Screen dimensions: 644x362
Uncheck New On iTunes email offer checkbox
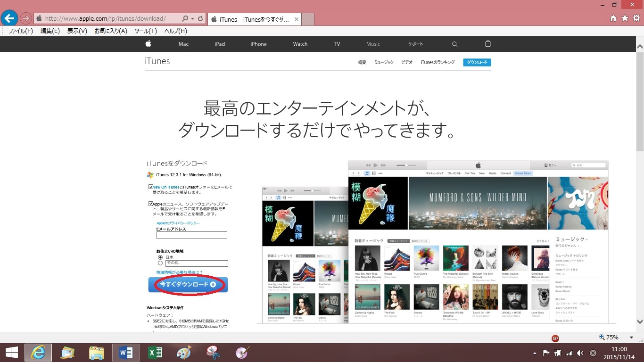tap(151, 187)
